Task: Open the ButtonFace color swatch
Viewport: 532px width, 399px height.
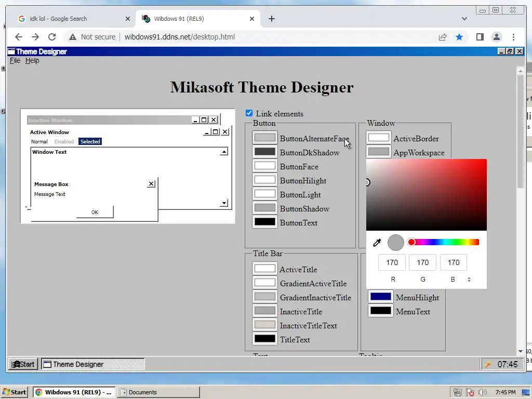Action: [264, 166]
